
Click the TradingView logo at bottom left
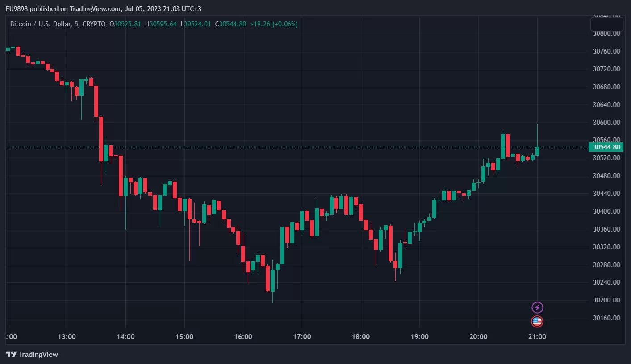point(32,354)
